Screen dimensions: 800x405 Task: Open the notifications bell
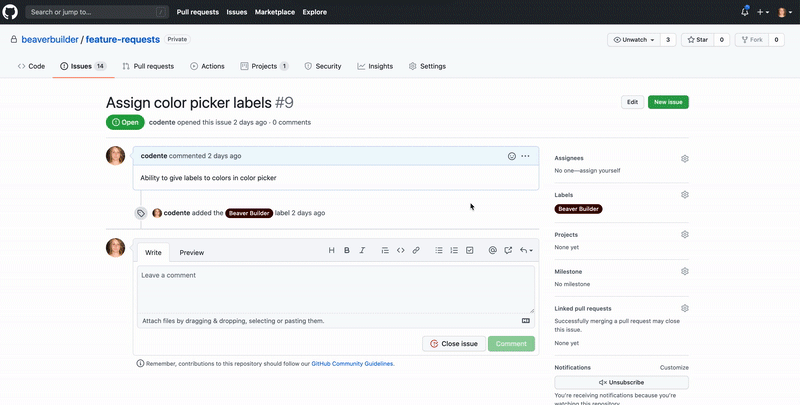745,12
